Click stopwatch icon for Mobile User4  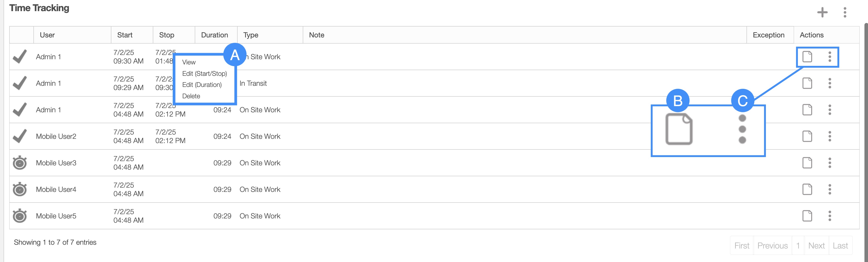[20, 189]
